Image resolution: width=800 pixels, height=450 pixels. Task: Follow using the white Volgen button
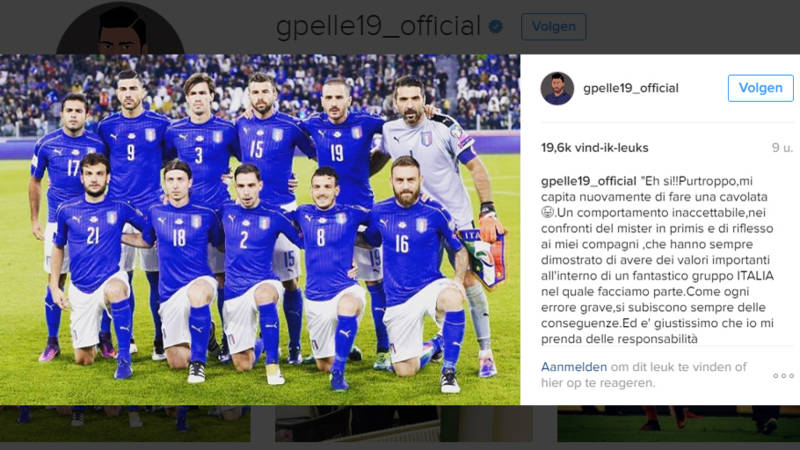tap(760, 88)
